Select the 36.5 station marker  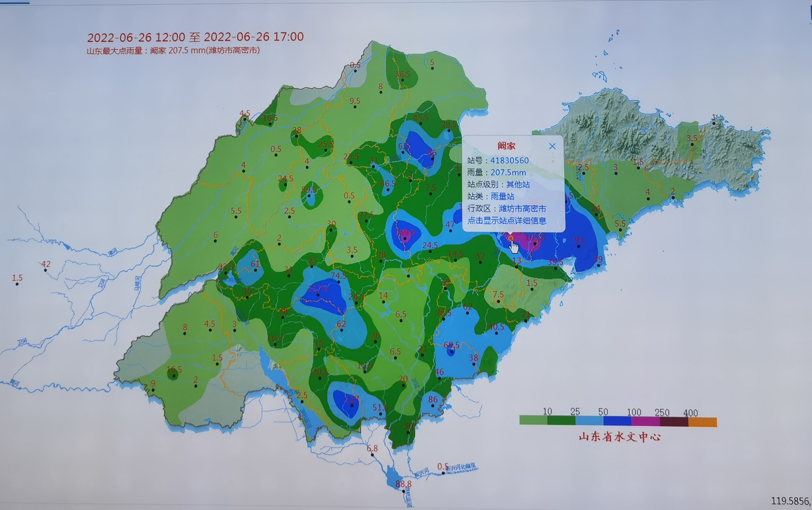point(402,80)
